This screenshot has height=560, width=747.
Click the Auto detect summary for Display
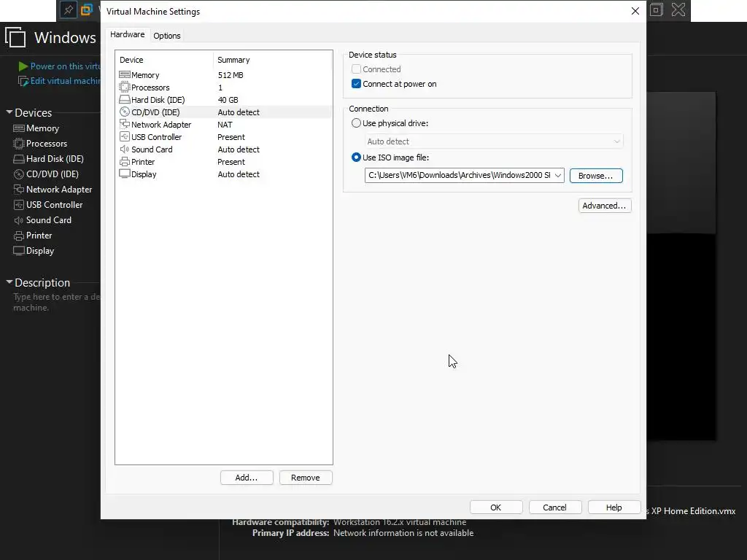point(239,174)
